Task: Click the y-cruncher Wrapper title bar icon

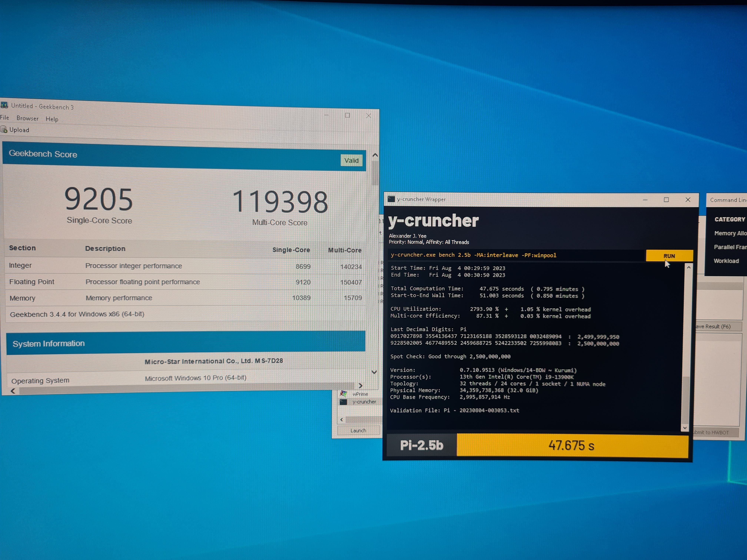Action: (x=391, y=199)
